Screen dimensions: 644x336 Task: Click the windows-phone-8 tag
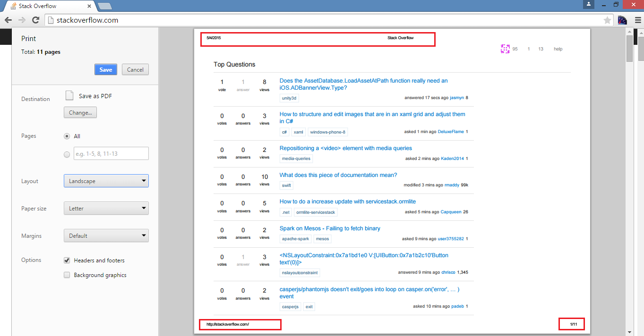tap(327, 132)
